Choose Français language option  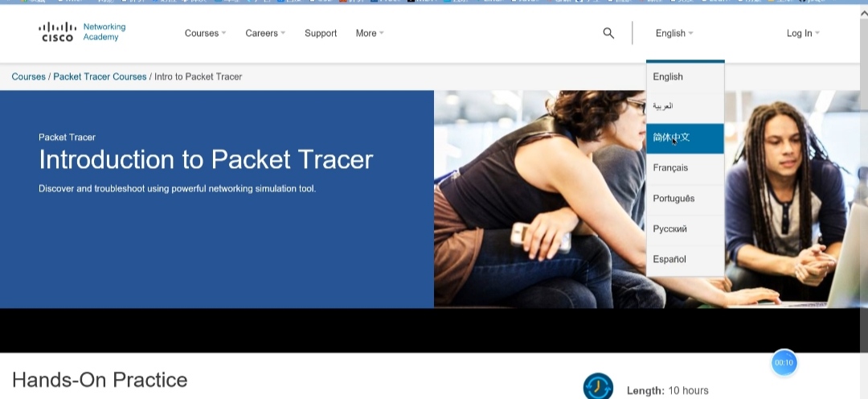686,168
